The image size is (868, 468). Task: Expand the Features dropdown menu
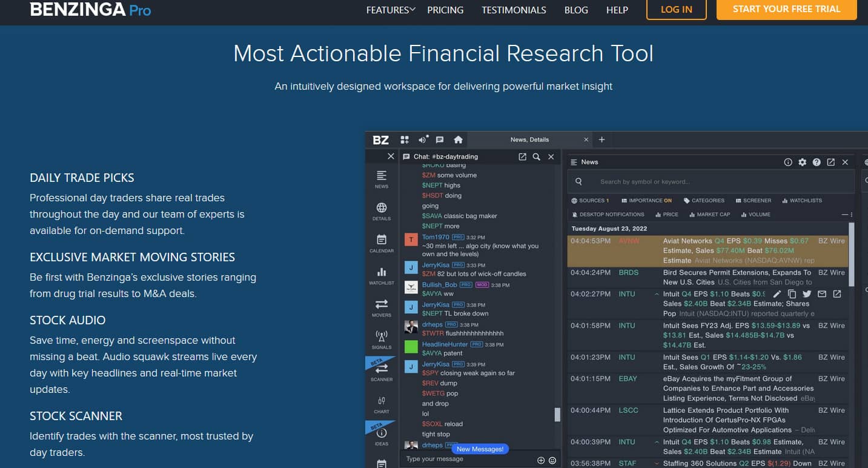[x=391, y=10]
